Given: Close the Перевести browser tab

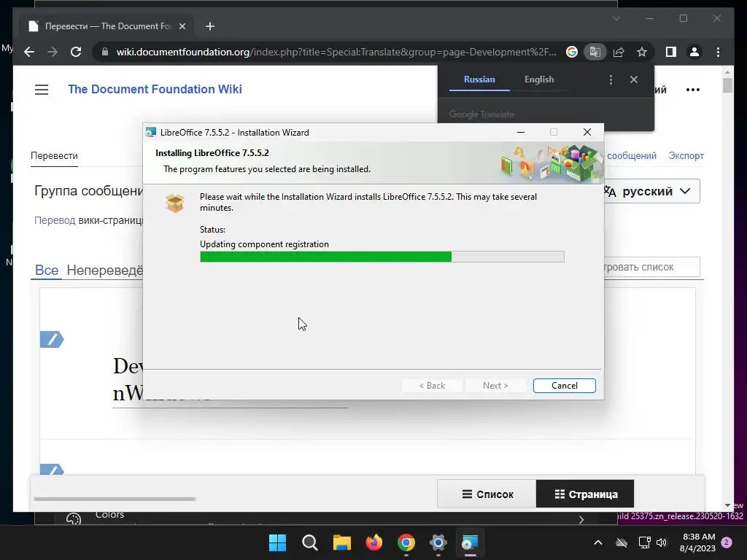Looking at the screenshot, I should [182, 26].
